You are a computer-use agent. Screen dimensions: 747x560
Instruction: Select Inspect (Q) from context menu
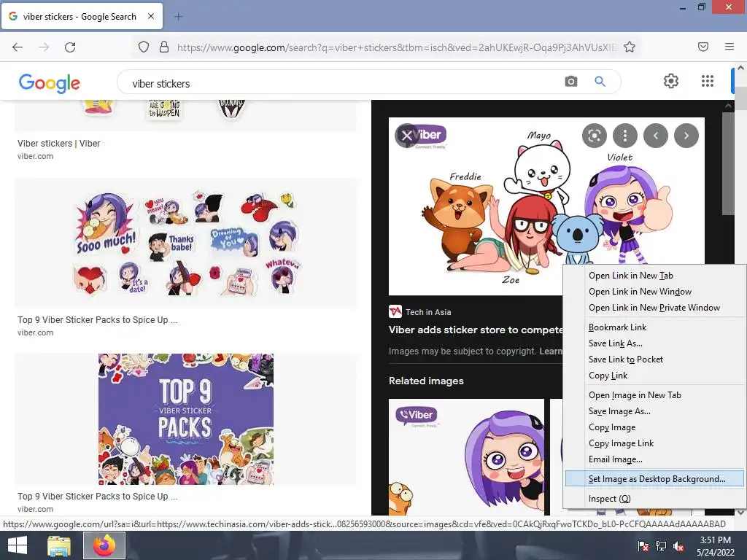point(609,499)
